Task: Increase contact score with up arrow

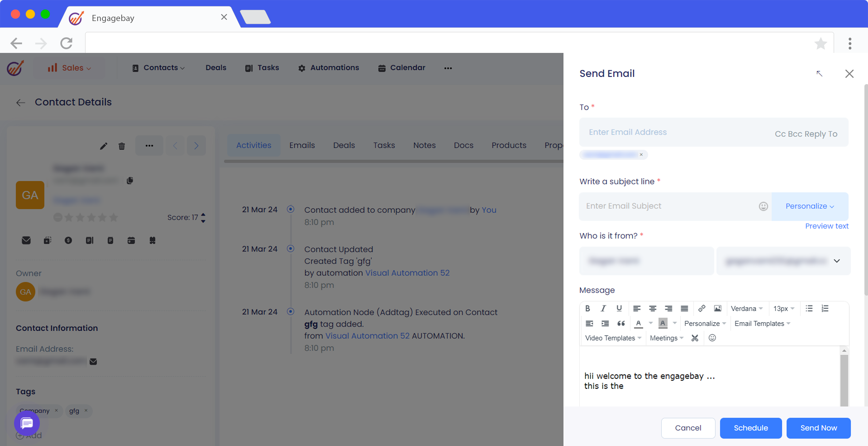Action: coord(203,214)
